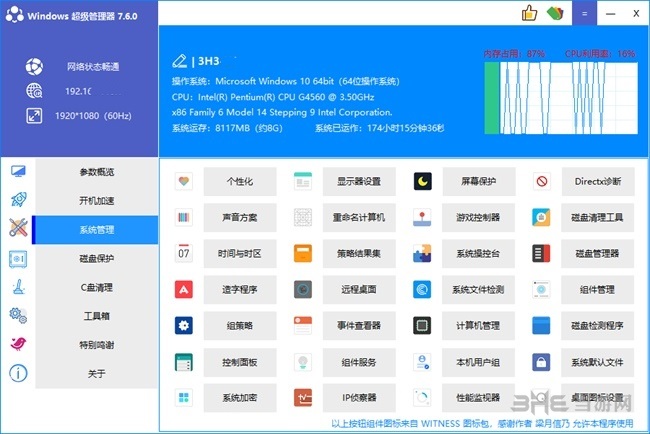This screenshot has height=434, width=650.
Task: Click the wrench tools icon for 系统管理
Action: (18, 228)
